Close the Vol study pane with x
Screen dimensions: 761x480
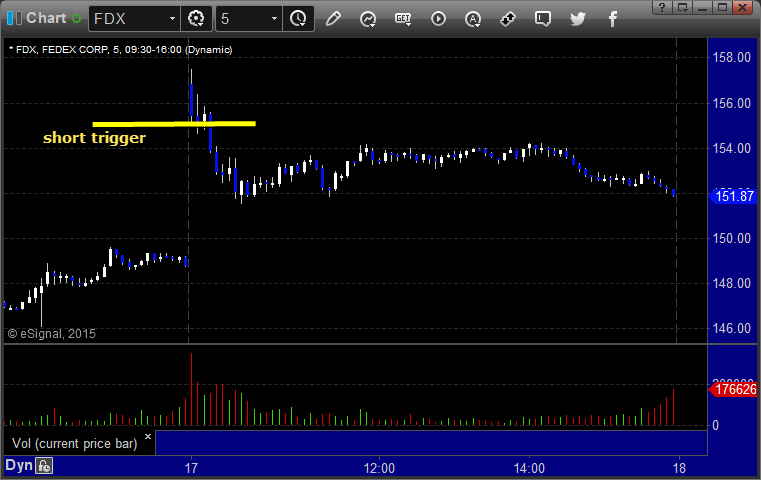click(x=148, y=436)
